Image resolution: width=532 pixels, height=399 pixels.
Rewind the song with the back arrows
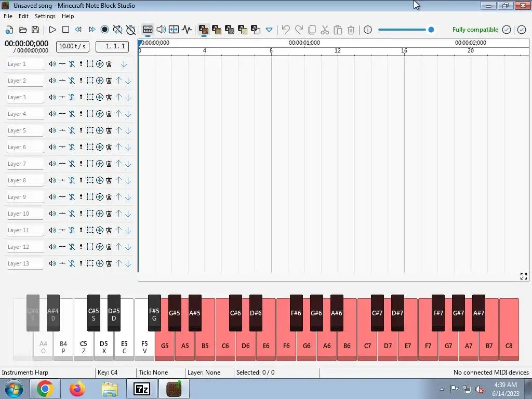78,30
